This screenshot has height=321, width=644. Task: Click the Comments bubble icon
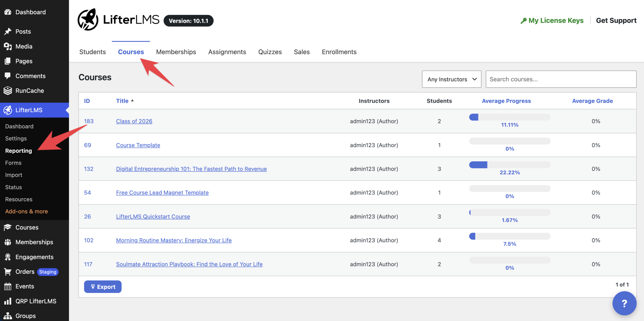point(8,76)
